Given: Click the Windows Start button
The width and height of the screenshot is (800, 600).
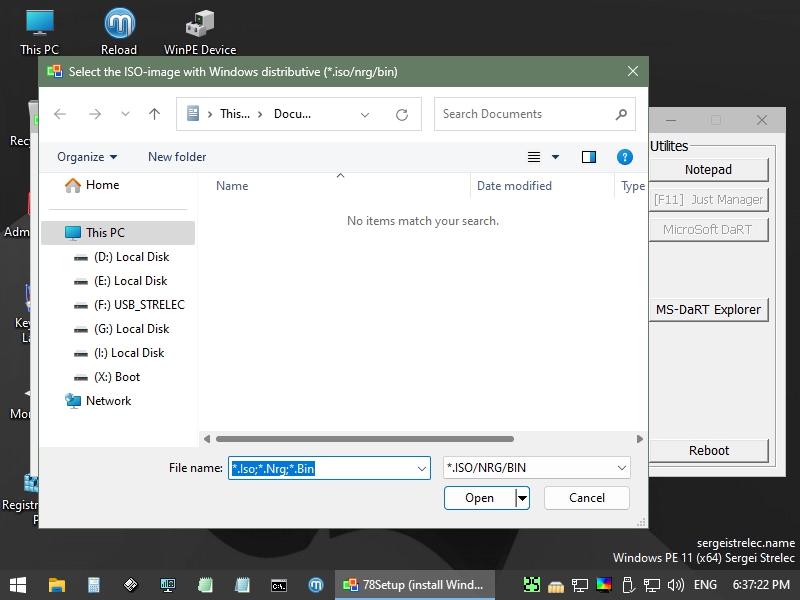Looking at the screenshot, I should (x=18, y=584).
